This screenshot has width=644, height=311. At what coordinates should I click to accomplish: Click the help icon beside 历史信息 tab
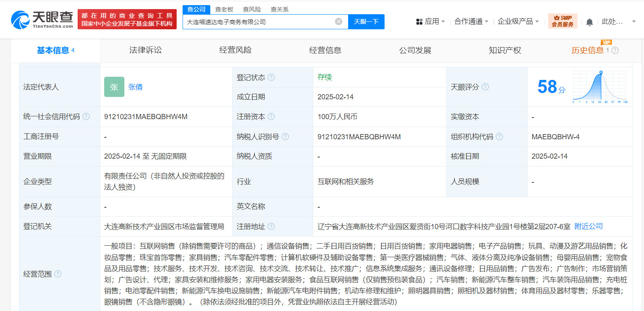point(615,50)
